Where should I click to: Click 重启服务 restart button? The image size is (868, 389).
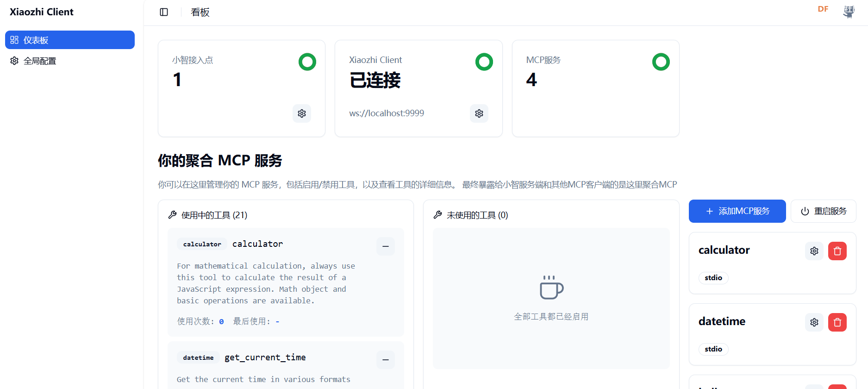(x=824, y=211)
